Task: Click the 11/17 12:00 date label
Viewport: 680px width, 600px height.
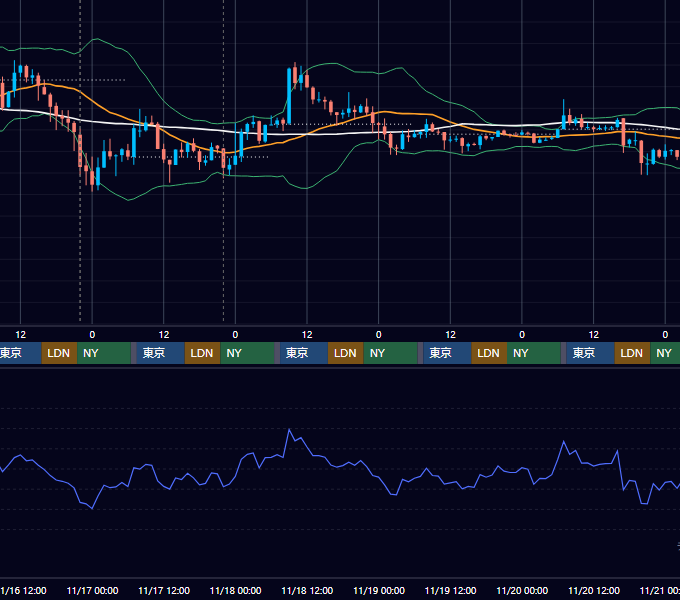Action: click(164, 590)
